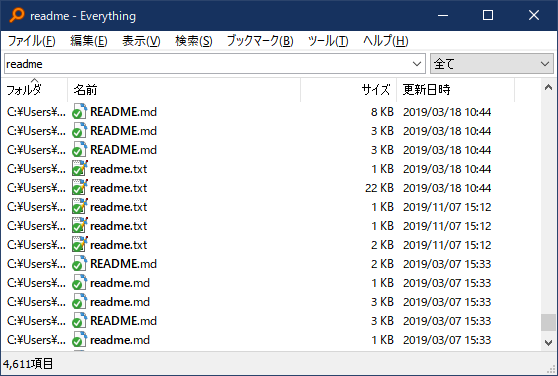
Task: Click date cell of the 8 KB README.md
Action: pyautogui.click(x=447, y=112)
